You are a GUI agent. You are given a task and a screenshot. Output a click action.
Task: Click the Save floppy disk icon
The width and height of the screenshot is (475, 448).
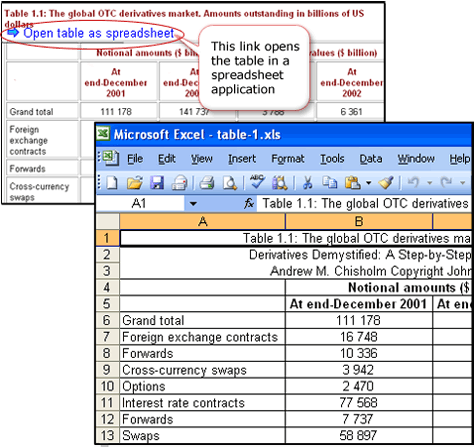(x=157, y=183)
